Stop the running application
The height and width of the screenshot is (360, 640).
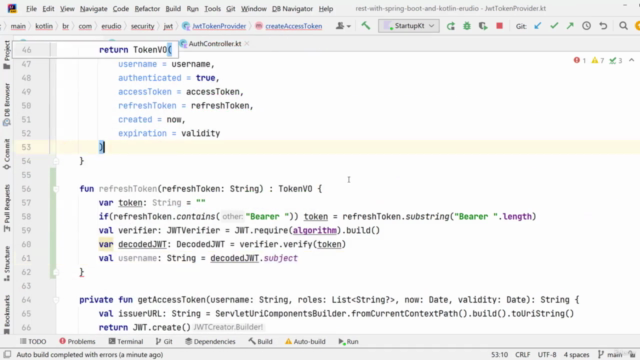point(499,26)
